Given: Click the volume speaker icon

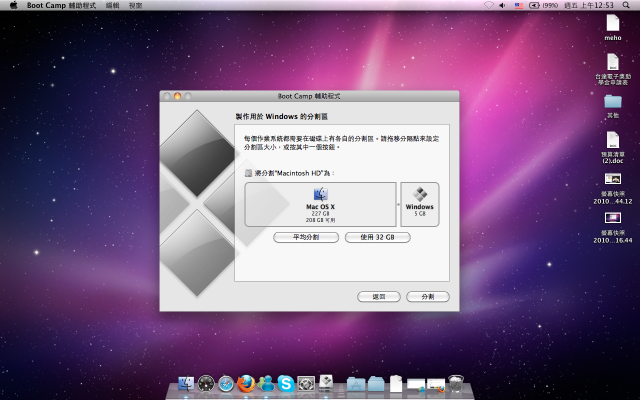Looking at the screenshot, I should click(502, 5).
